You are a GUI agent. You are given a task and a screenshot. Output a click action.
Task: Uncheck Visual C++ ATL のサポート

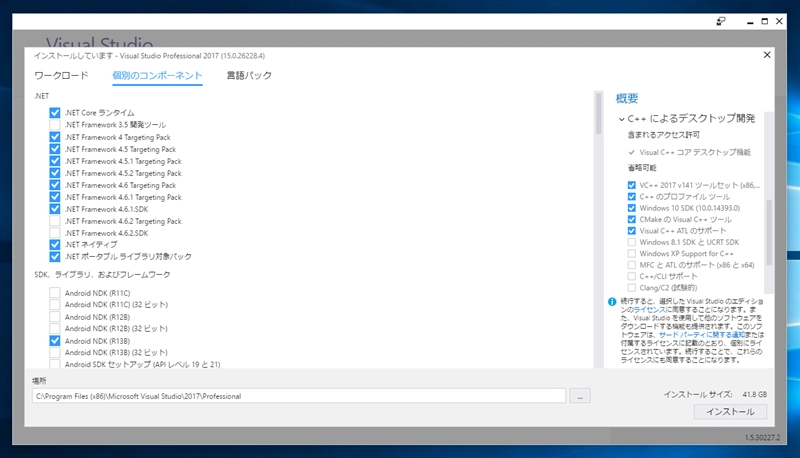tap(632, 231)
